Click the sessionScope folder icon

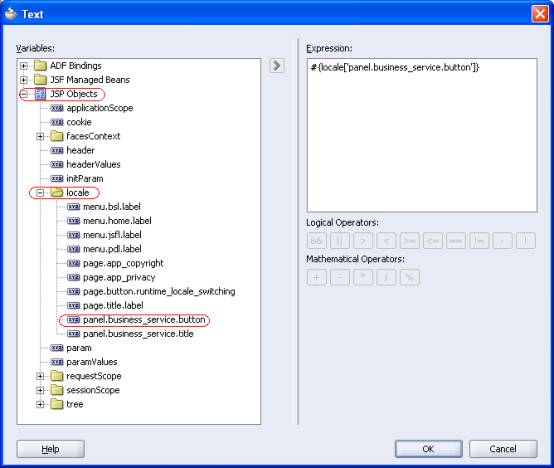[57, 390]
